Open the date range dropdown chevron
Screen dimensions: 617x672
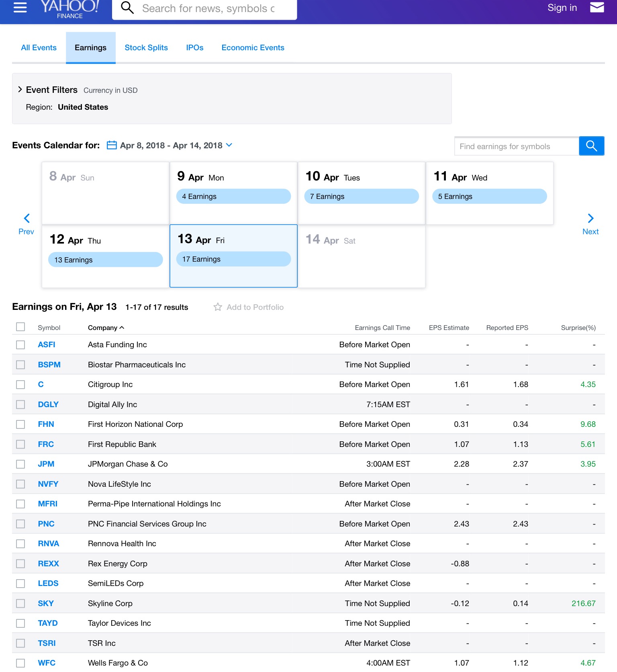coord(229,145)
